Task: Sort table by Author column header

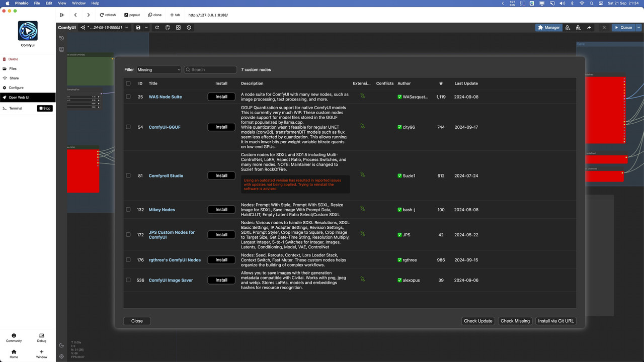Action: pyautogui.click(x=404, y=83)
